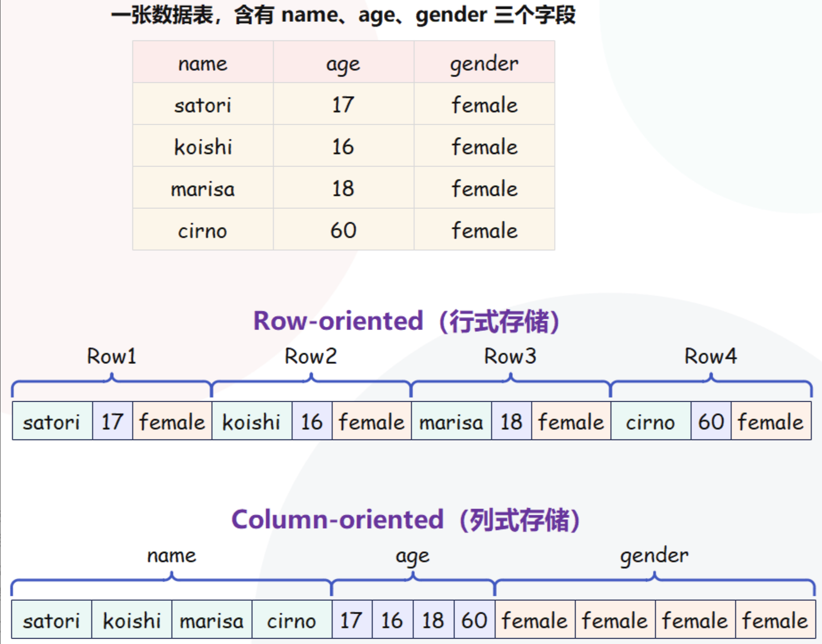Select the 'Row1' brace label

coord(112,356)
